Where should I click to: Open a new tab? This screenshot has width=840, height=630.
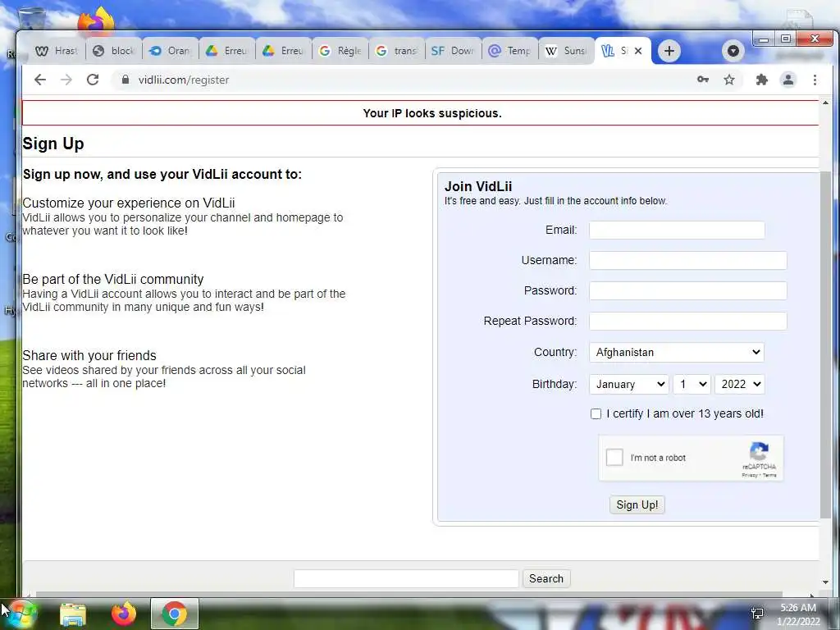pos(669,51)
